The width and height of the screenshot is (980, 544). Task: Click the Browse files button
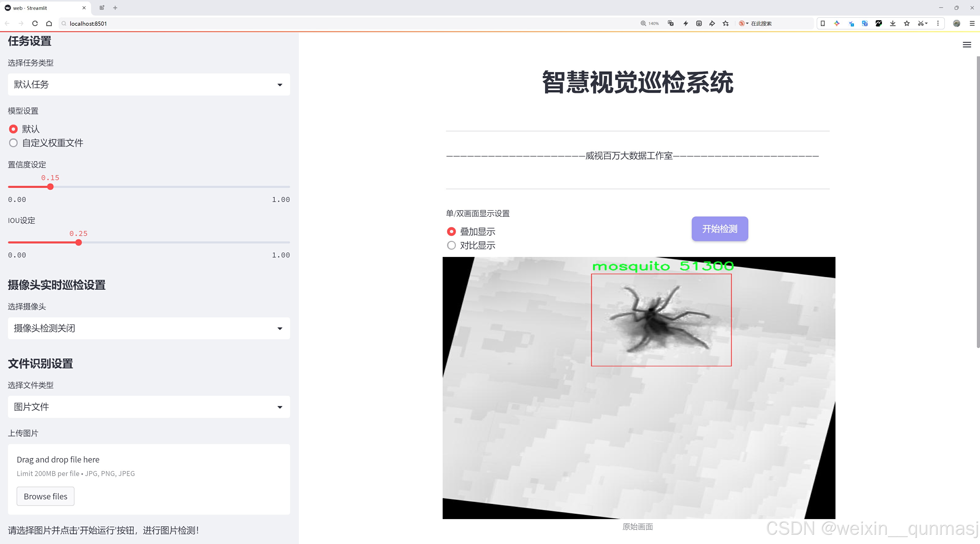click(x=45, y=497)
